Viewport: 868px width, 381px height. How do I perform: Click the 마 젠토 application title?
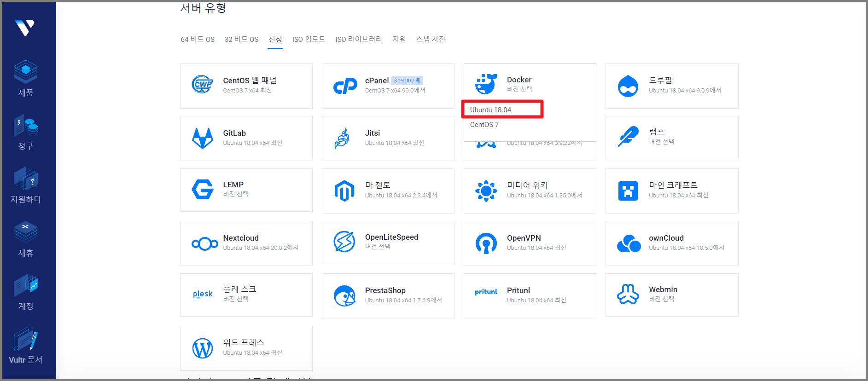(x=378, y=185)
